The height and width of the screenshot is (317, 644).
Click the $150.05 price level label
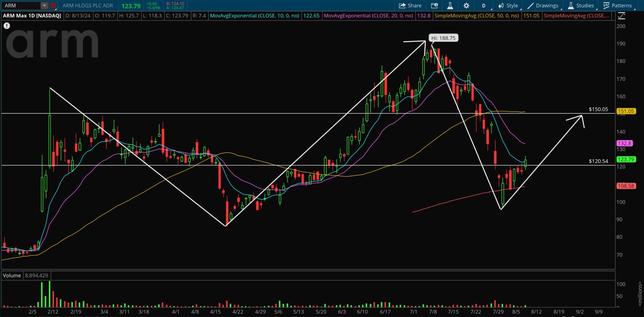[599, 109]
